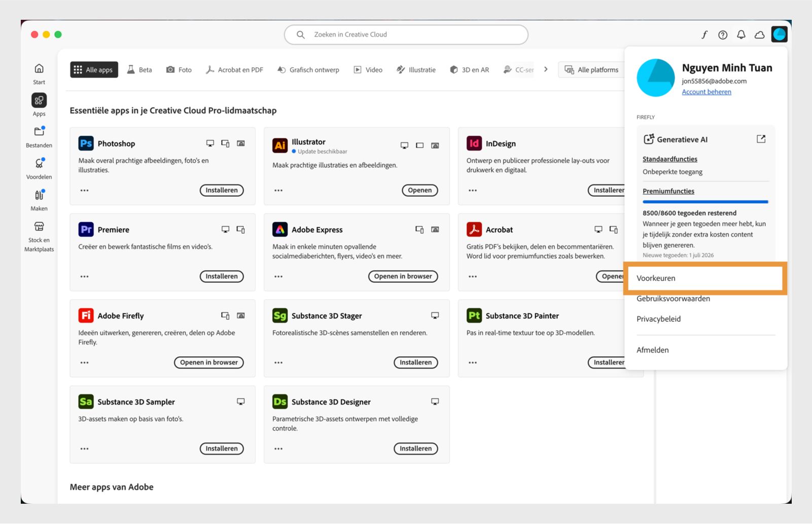Image resolution: width=812 pixels, height=524 pixels.
Task: Open more options on InDesign card
Action: tap(473, 191)
